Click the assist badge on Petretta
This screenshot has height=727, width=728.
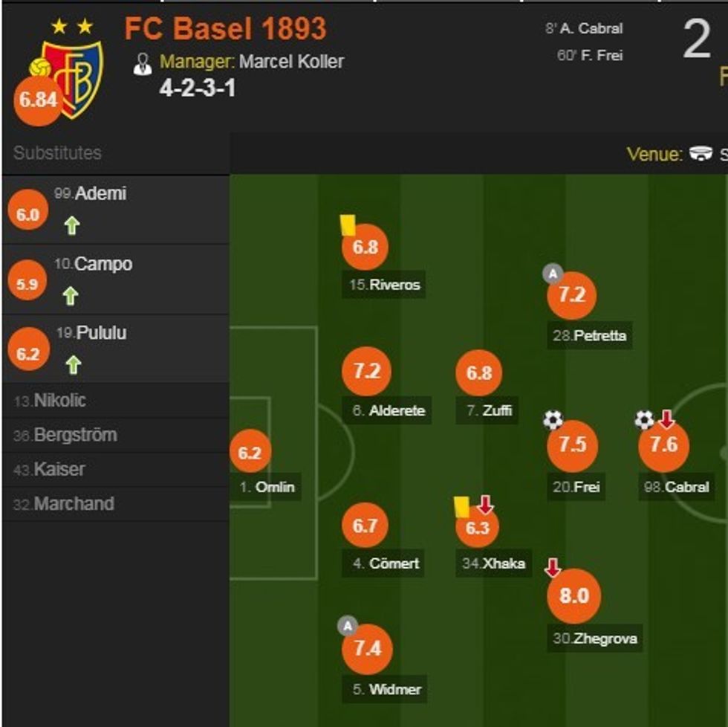click(x=553, y=274)
